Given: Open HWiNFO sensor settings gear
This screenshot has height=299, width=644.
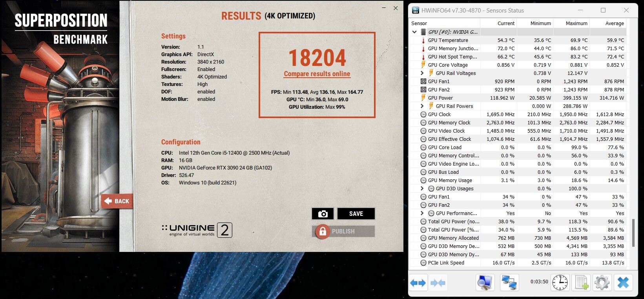Looking at the screenshot, I should pyautogui.click(x=602, y=283).
